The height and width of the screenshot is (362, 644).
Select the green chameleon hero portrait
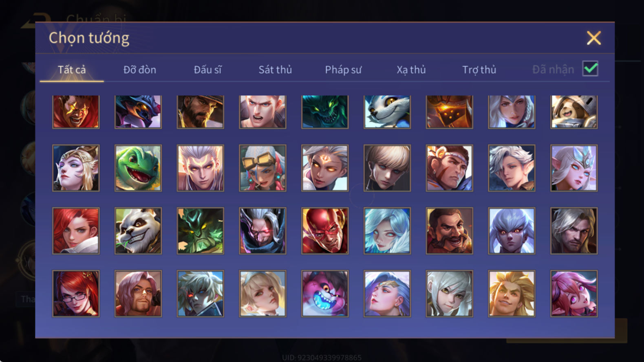click(138, 168)
